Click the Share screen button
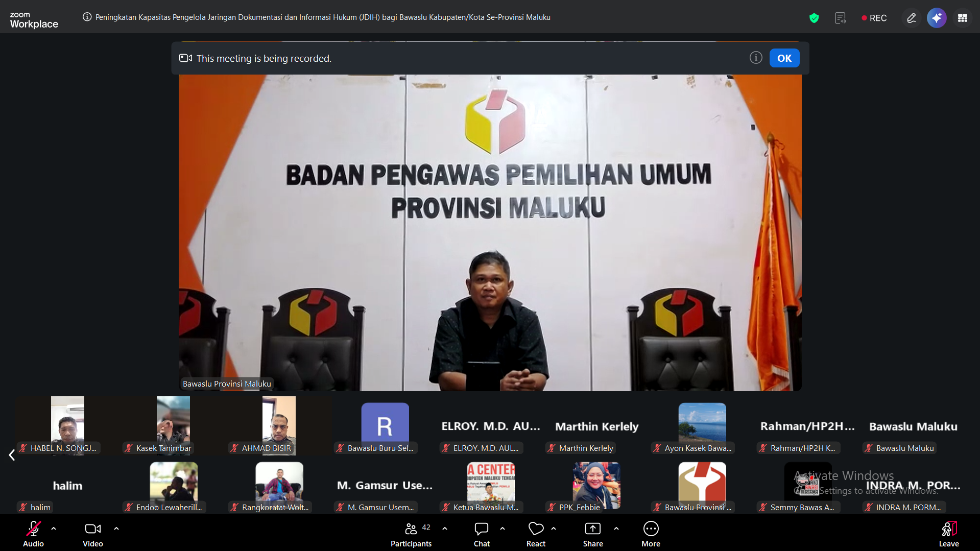The width and height of the screenshot is (980, 551). [593, 534]
